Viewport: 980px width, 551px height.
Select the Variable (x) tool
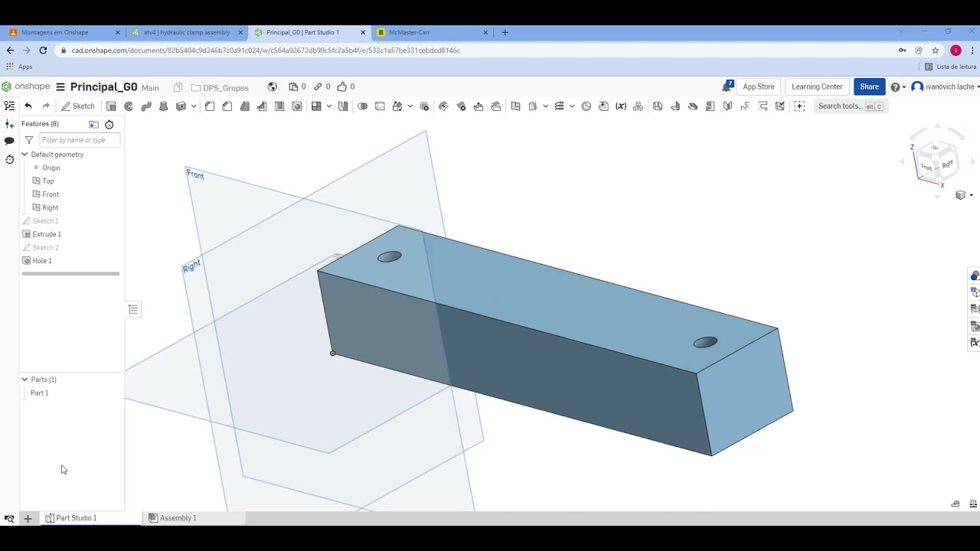click(x=621, y=106)
